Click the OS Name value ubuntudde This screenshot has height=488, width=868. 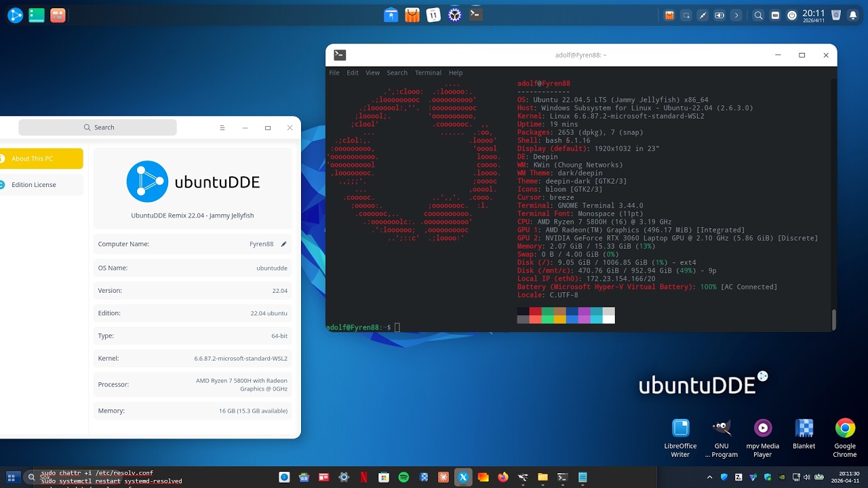pyautogui.click(x=272, y=268)
